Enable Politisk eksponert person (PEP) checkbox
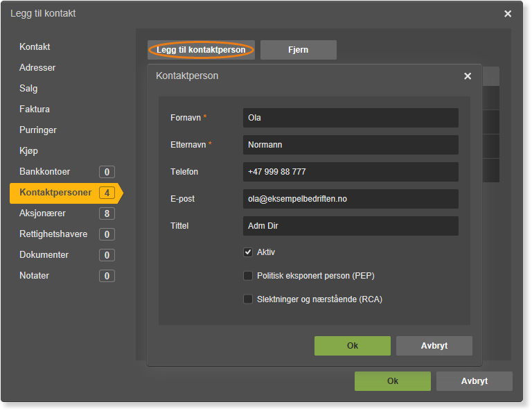Screen dimensions: 532x411 (x=248, y=276)
